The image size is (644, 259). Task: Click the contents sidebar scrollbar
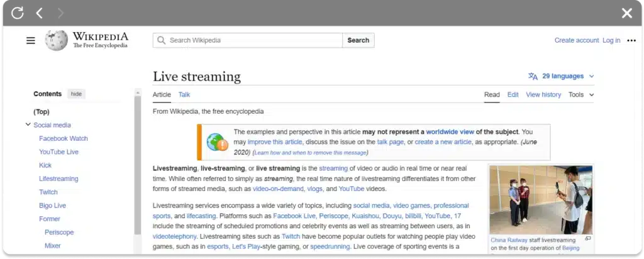tap(138, 164)
